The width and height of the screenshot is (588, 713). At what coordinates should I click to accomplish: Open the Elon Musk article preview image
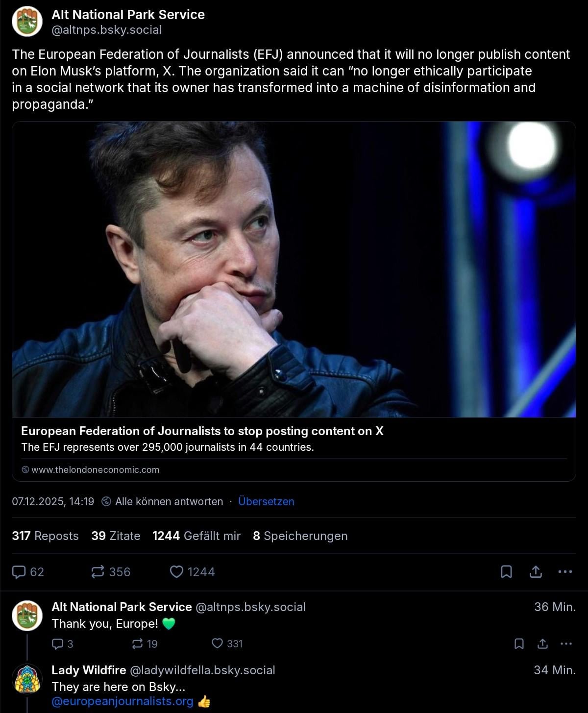(x=294, y=270)
